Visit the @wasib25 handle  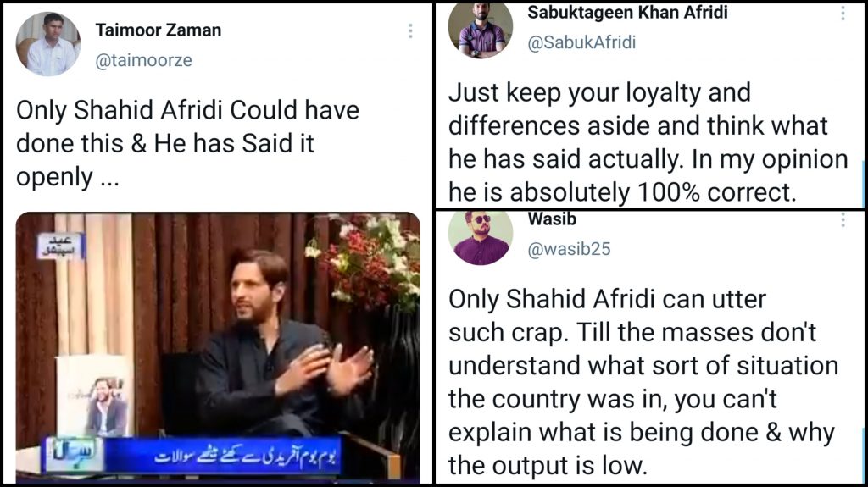(569, 249)
